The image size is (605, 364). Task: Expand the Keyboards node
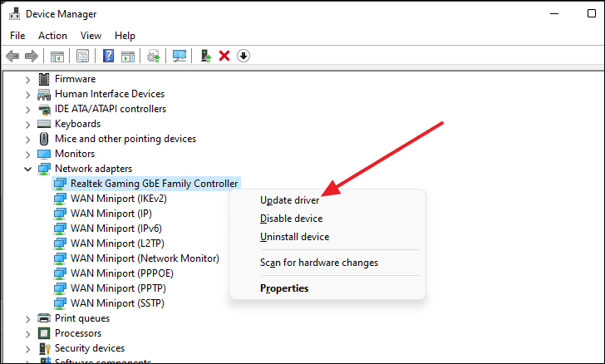pos(27,125)
